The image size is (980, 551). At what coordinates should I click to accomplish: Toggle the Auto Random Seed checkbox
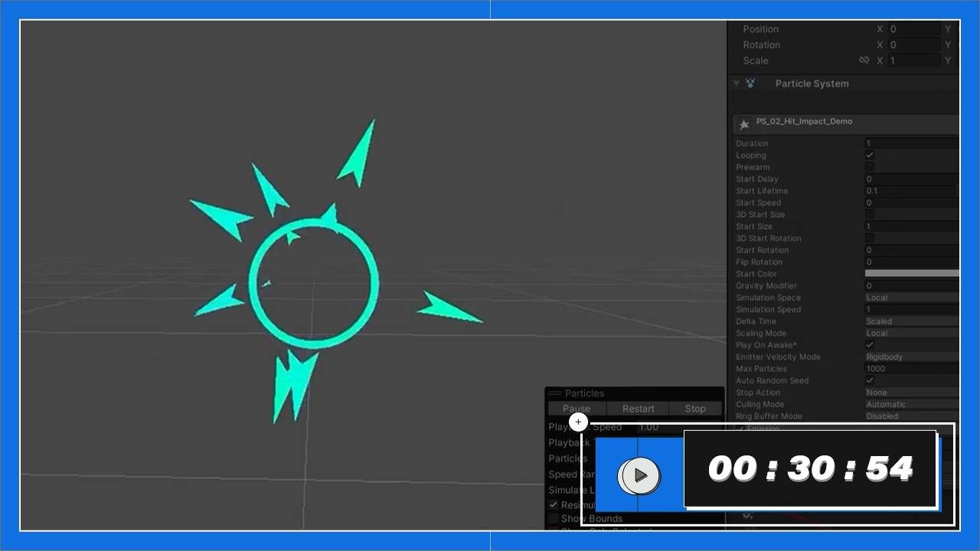tap(870, 380)
